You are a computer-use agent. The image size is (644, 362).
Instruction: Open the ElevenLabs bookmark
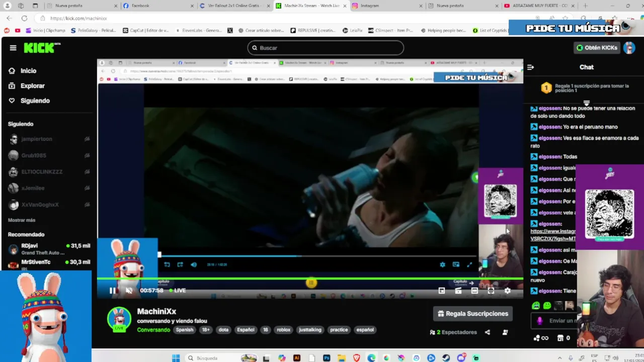pyautogui.click(x=199, y=30)
